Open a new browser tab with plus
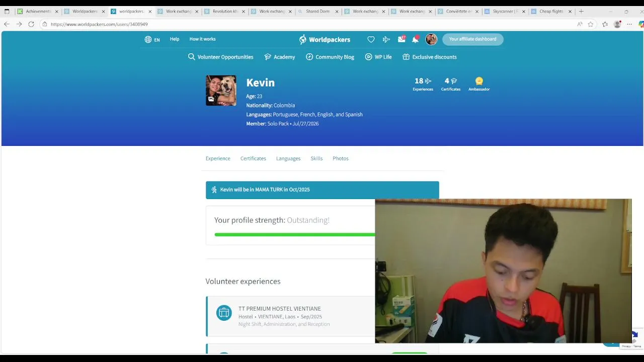This screenshot has width=644, height=362. click(581, 11)
